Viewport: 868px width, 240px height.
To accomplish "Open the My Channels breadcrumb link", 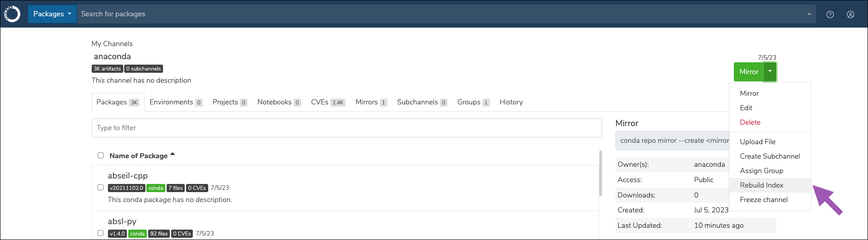I will pos(112,44).
